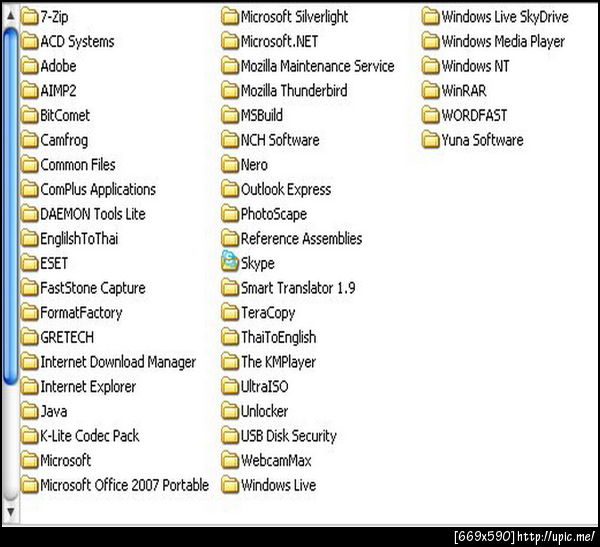Select Internet Download Manager label
This screenshot has height=547, width=600.
tap(118, 362)
